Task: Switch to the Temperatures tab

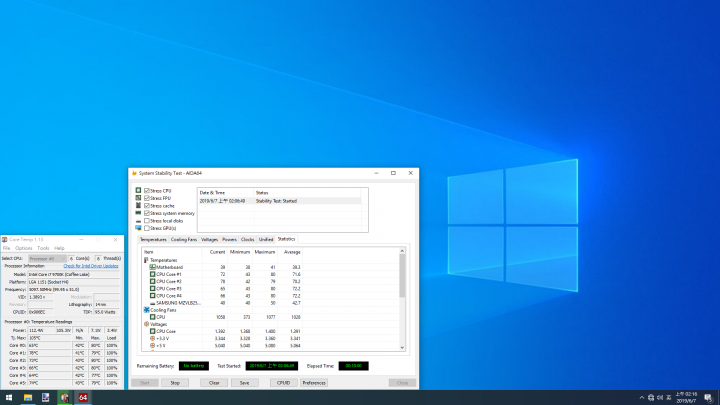Action: pos(153,240)
